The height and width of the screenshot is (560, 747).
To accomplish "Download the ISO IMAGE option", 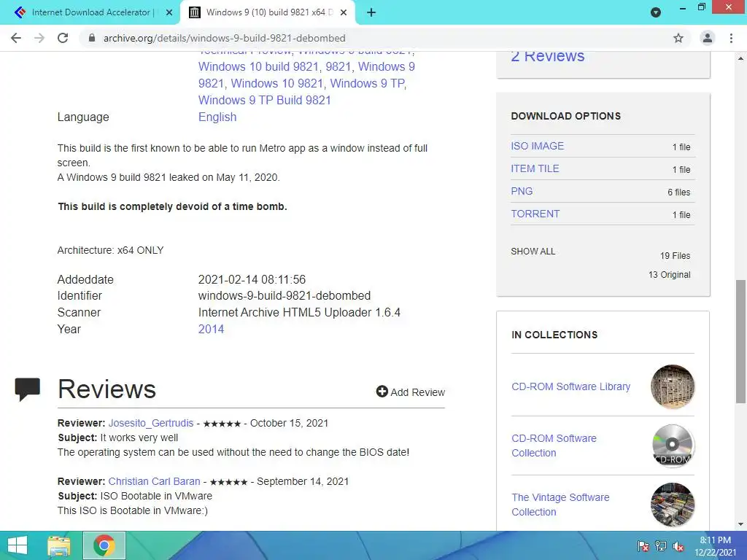I will pyautogui.click(x=538, y=146).
